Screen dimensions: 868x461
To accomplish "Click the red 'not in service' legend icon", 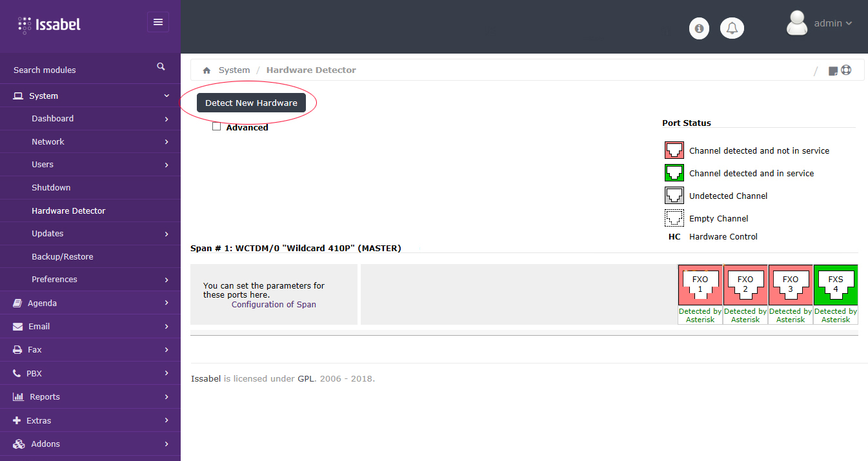I will 674,150.
